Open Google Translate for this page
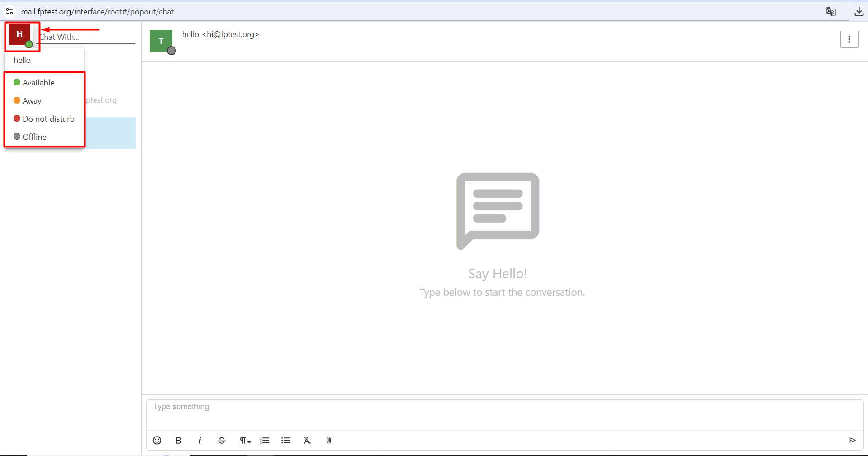868x456 pixels. coord(831,12)
